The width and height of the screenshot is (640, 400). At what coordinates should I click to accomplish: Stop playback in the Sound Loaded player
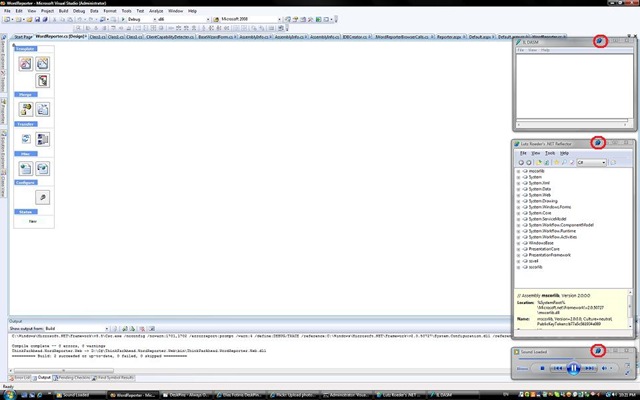click(542, 368)
